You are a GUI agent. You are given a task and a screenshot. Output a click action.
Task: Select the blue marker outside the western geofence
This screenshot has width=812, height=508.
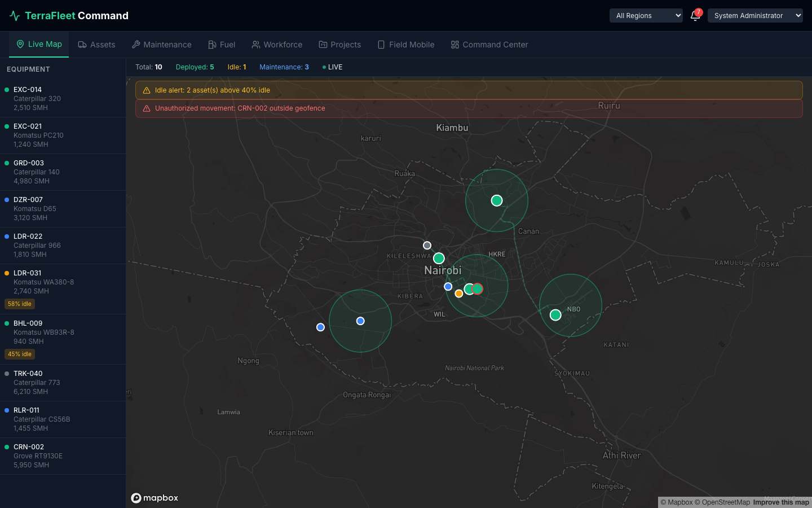tap(320, 327)
